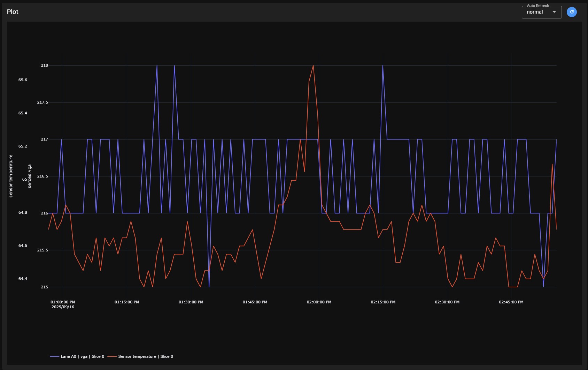Click the 218 tick on the vga axis
The image size is (588, 370).
45,65
